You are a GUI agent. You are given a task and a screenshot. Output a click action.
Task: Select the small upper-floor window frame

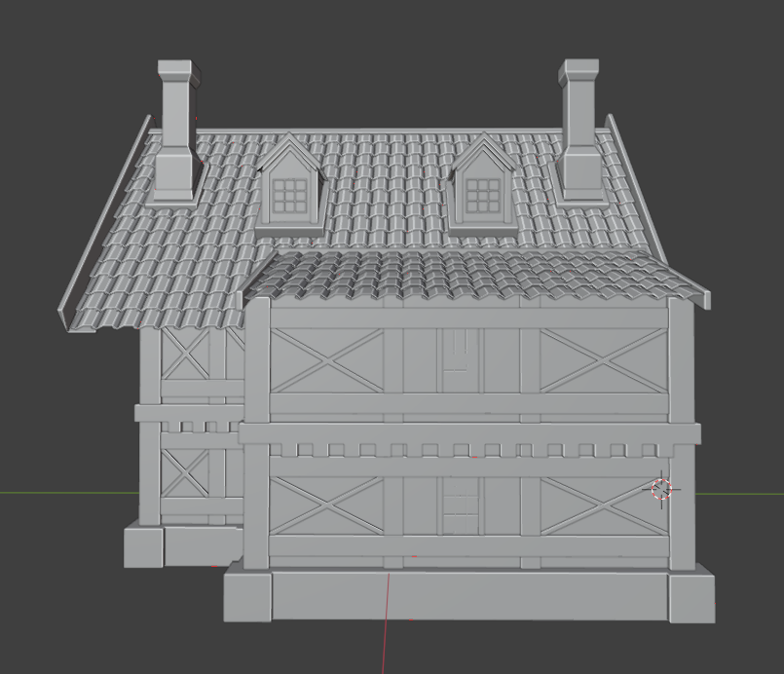click(x=458, y=356)
